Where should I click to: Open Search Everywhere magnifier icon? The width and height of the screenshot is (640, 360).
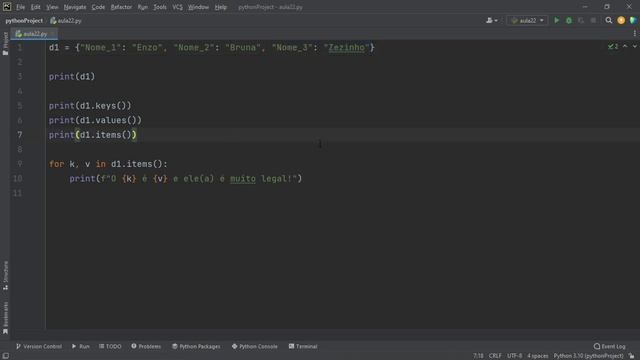tap(609, 20)
